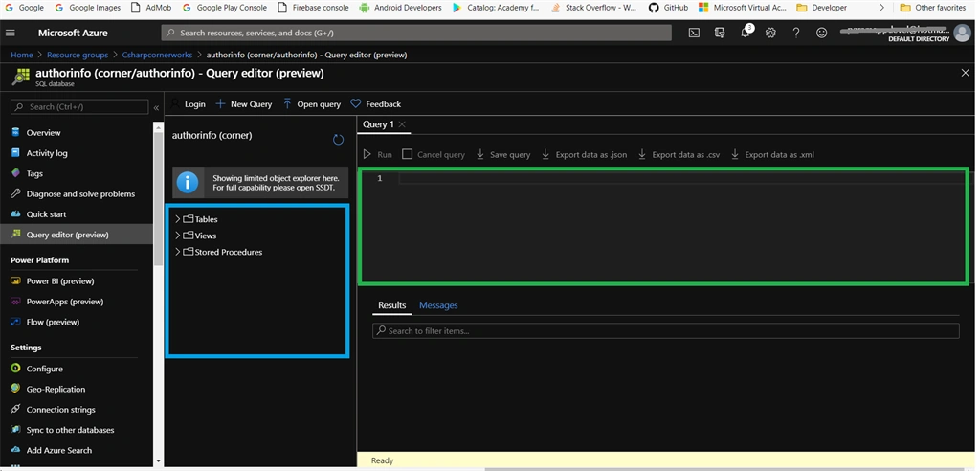
Task: Export data as .json
Action: click(584, 154)
